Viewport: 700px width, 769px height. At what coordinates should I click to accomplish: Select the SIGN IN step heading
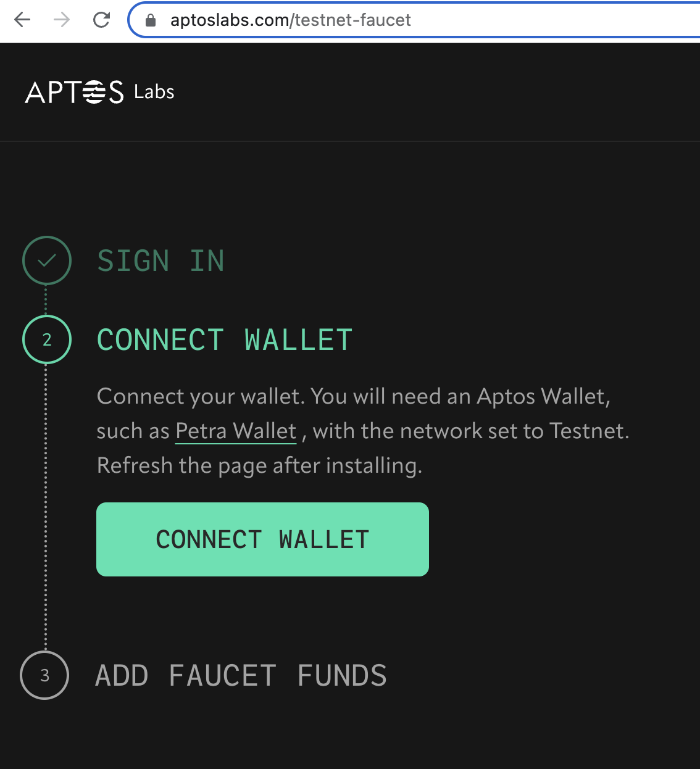tap(160, 260)
